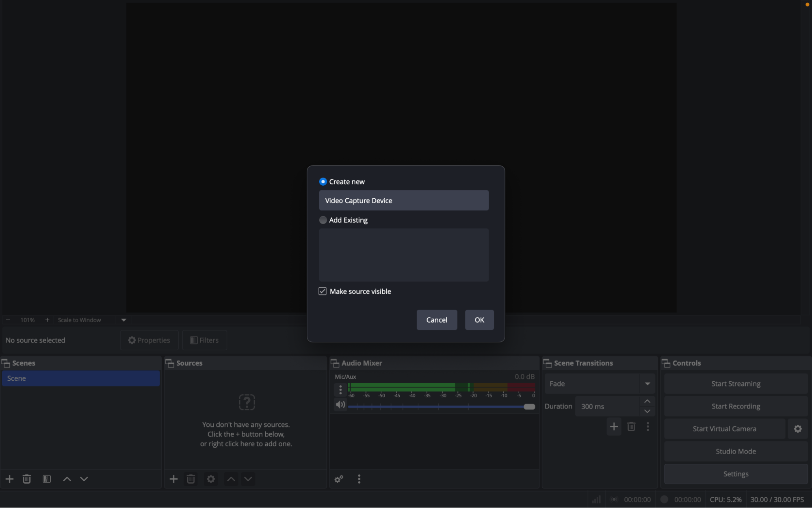Screen dimensions: 812x508
Task: Select the Create new radio button
Action: click(x=323, y=182)
